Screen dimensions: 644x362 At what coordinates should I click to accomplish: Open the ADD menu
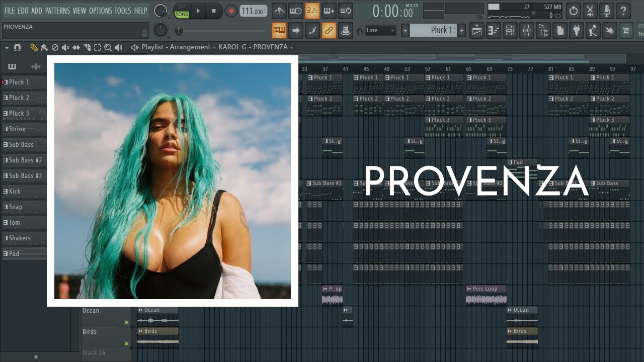pyautogui.click(x=37, y=11)
